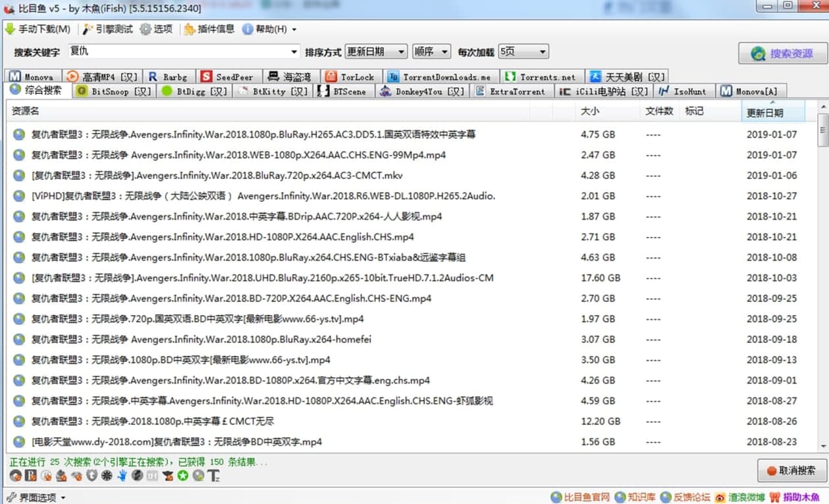829x504 pixels.
Task: Select the result ending in 虾狐影视
Action: (262, 401)
